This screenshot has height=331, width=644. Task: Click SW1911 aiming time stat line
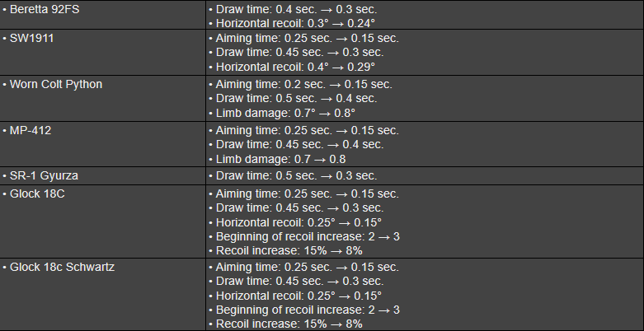306,39
